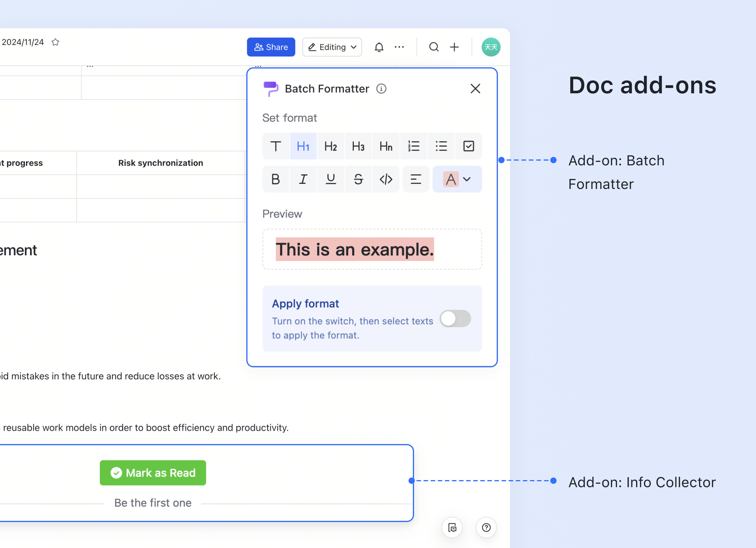Image resolution: width=756 pixels, height=548 pixels.
Task: Click the search magnifier icon
Action: click(434, 47)
